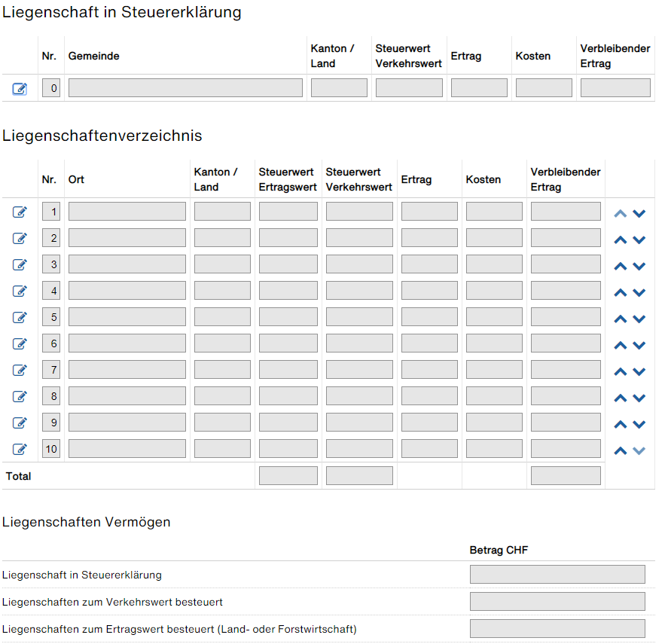
Task: Move row 3 up
Action: pos(621,267)
